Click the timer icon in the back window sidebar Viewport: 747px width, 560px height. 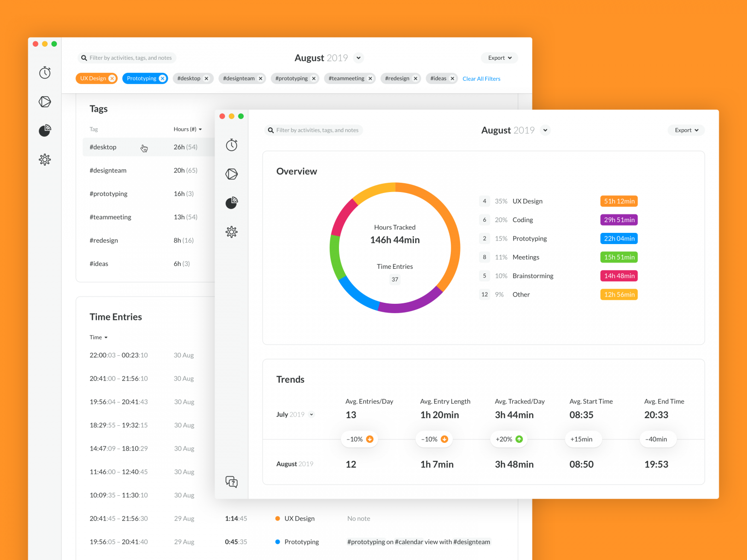45,73
